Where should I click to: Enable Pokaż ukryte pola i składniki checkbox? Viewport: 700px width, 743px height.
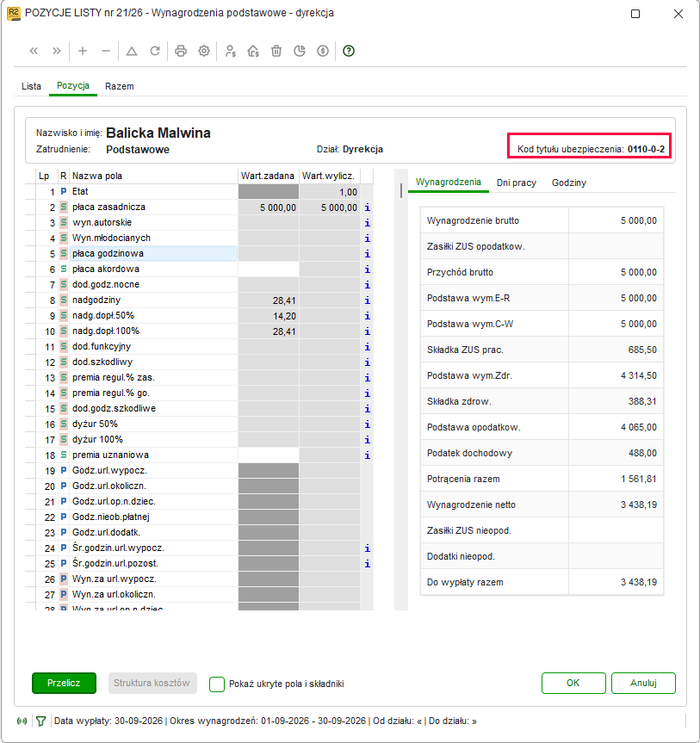click(217, 684)
